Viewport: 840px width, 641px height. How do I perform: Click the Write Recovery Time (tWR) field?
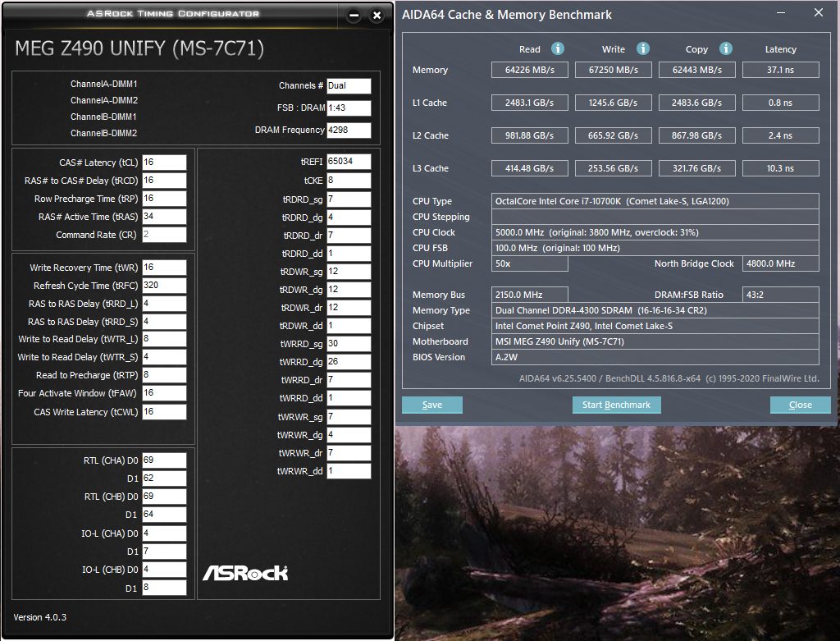point(164,268)
